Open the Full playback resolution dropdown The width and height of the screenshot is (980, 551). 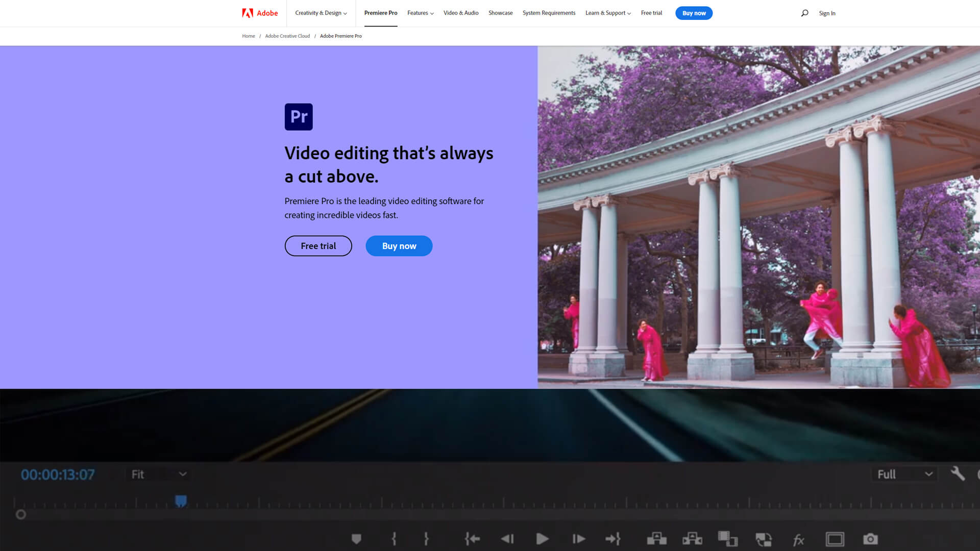pyautogui.click(x=904, y=474)
